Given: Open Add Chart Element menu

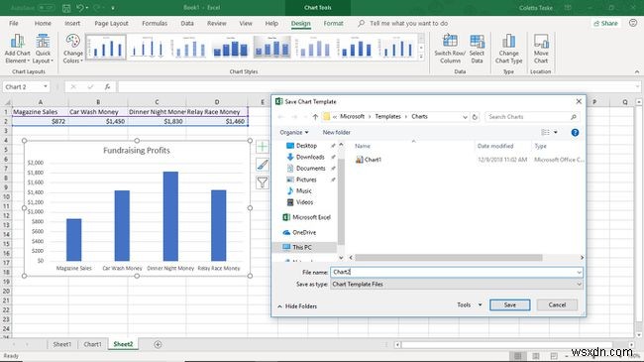Looking at the screenshot, I should point(17,49).
